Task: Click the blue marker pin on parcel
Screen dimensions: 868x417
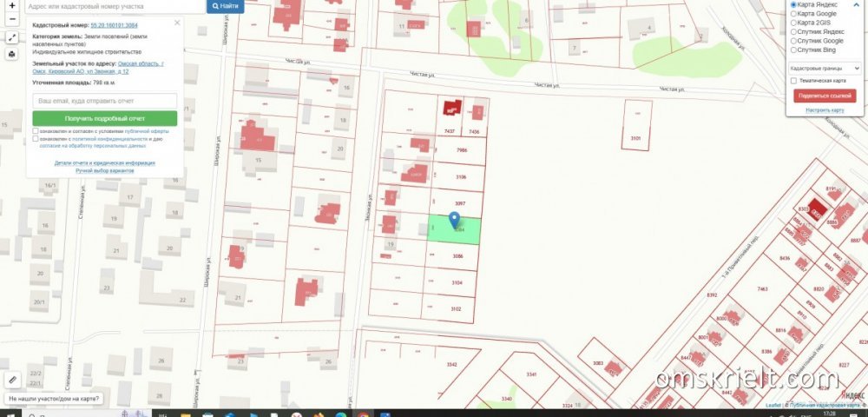Action: pyautogui.click(x=453, y=221)
